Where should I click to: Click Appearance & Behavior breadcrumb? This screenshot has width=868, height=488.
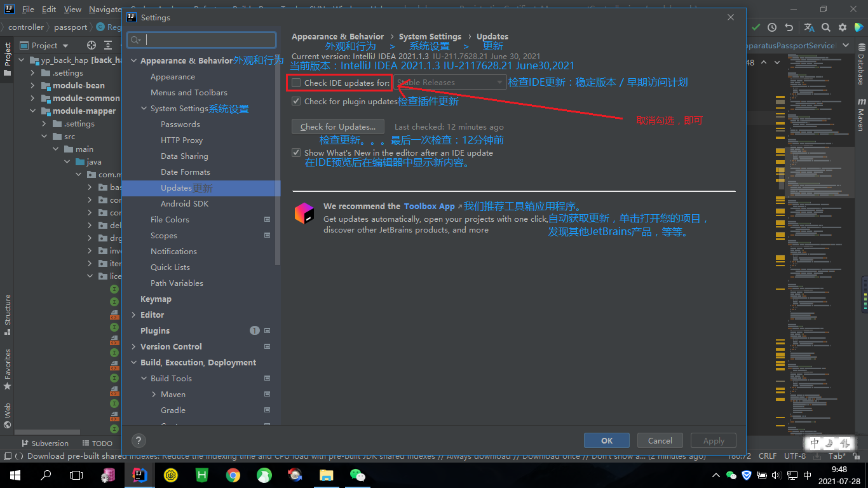point(337,37)
